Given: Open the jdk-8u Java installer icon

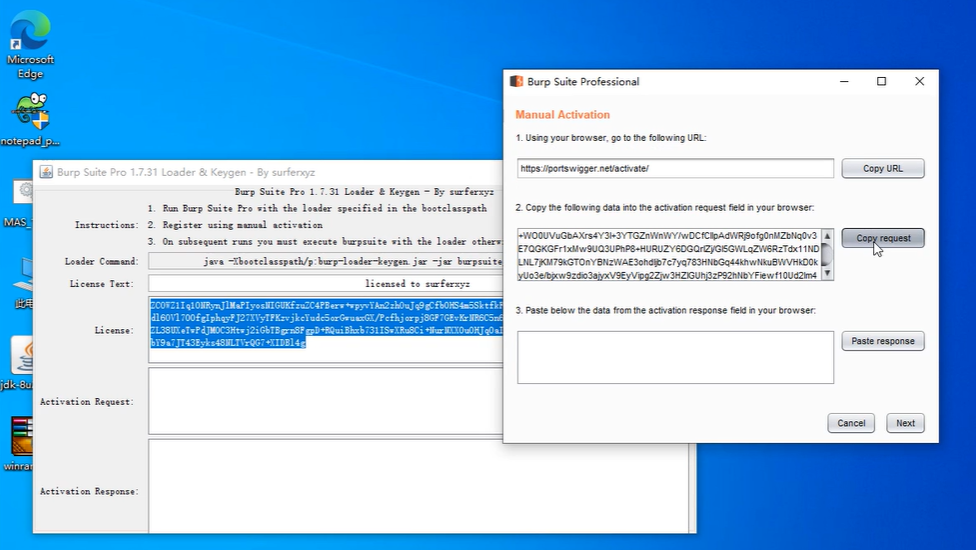Looking at the screenshot, I should (x=21, y=363).
